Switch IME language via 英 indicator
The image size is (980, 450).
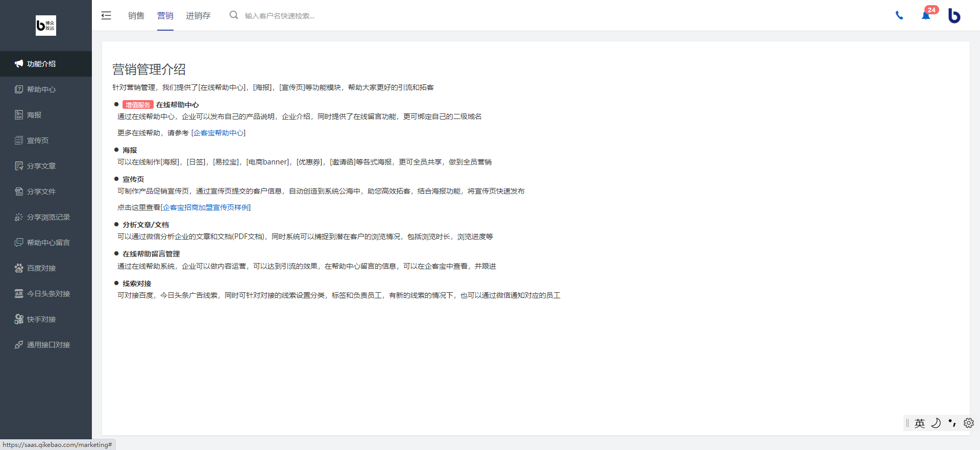coord(920,423)
